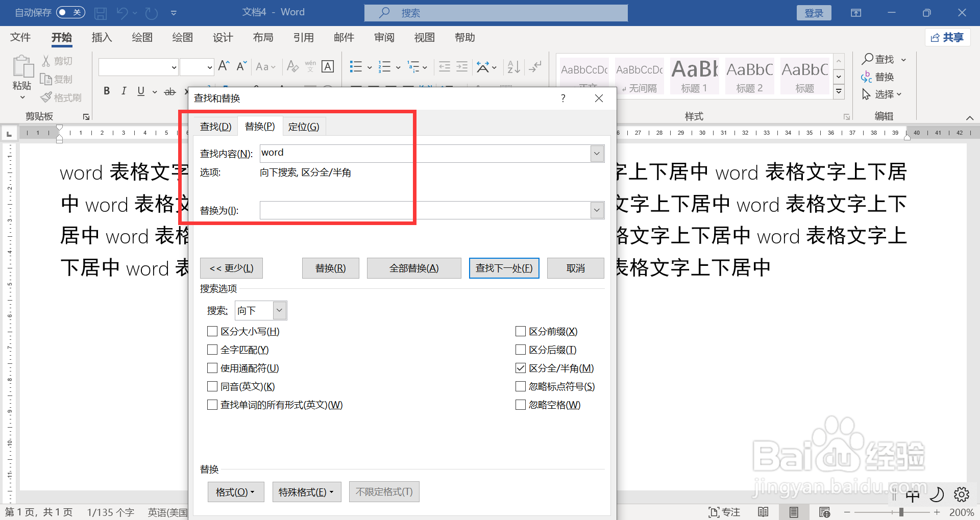The image size is (980, 520).
Task: Click the 共享 button
Action: [947, 37]
